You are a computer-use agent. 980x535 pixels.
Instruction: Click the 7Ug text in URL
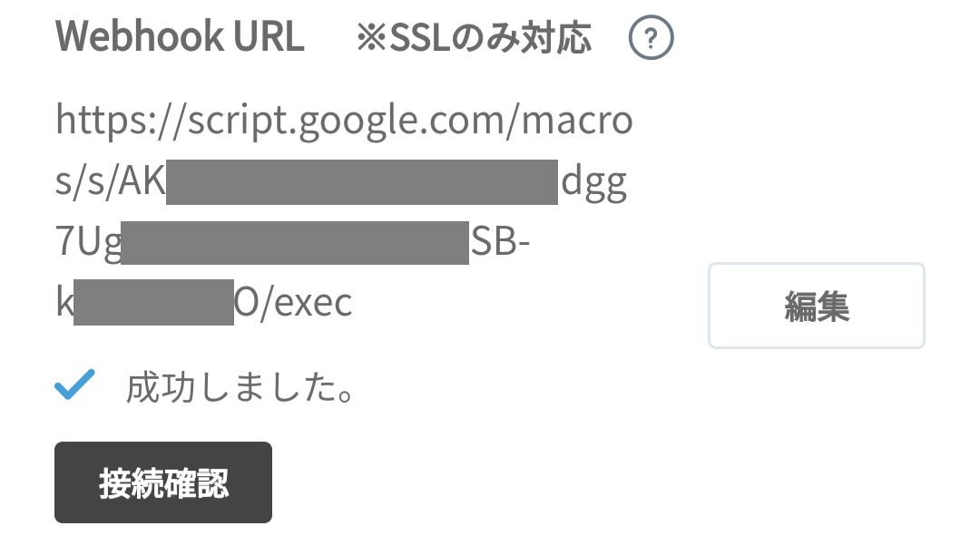tap(88, 242)
